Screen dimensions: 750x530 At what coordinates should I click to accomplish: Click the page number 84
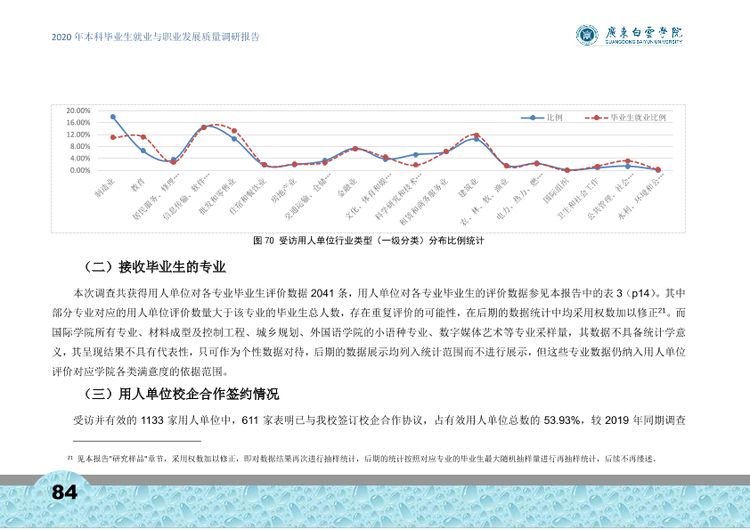click(64, 492)
